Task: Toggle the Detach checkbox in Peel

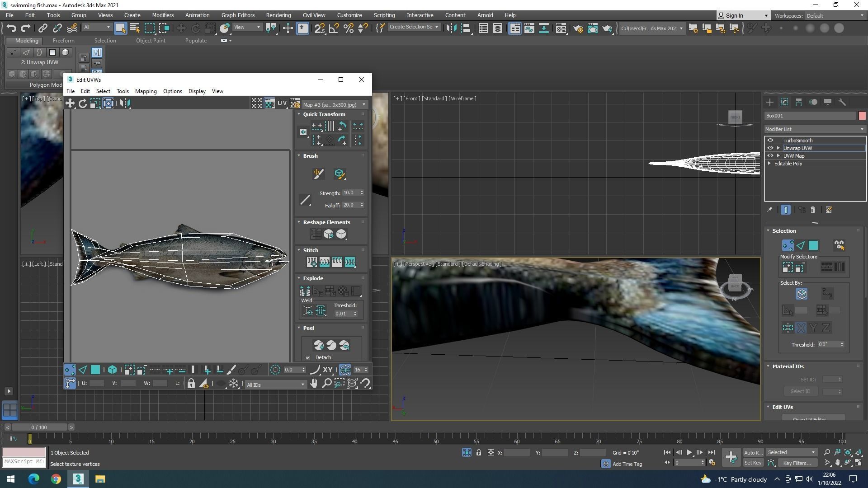Action: (x=308, y=358)
